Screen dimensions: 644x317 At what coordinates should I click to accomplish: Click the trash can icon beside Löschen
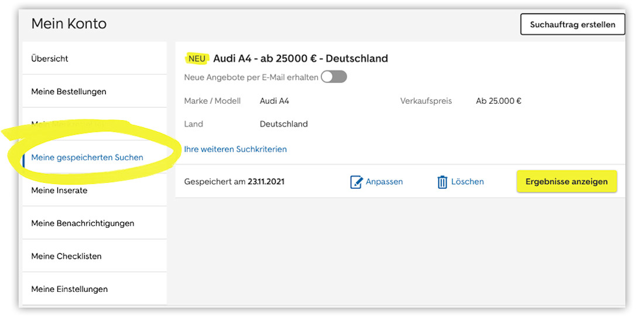[442, 182]
